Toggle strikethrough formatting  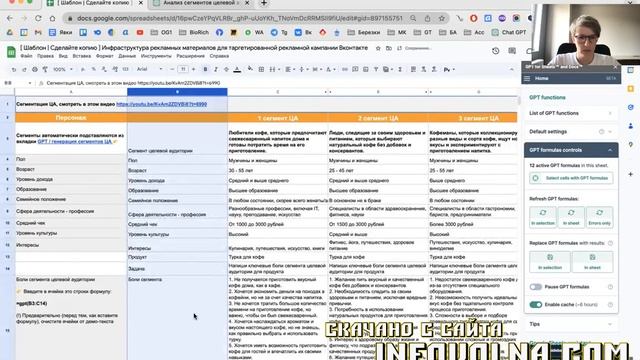227,69
